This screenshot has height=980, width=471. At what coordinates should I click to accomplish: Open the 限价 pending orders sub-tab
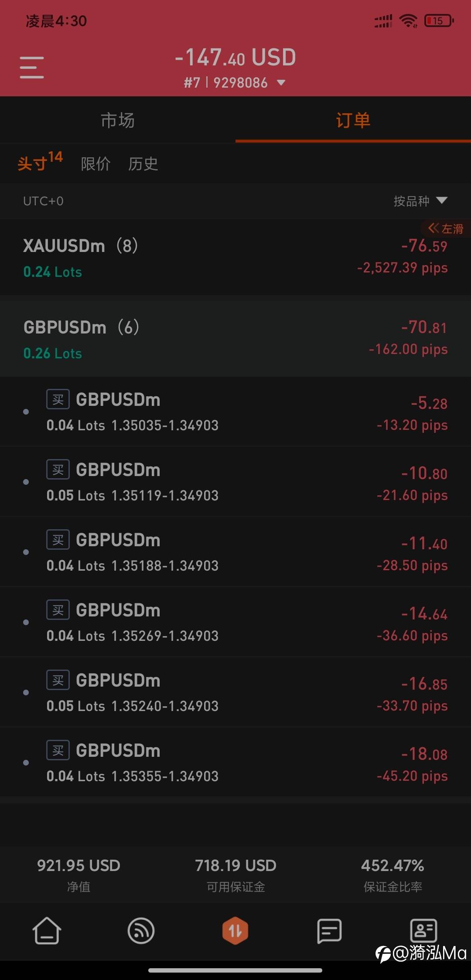[96, 164]
